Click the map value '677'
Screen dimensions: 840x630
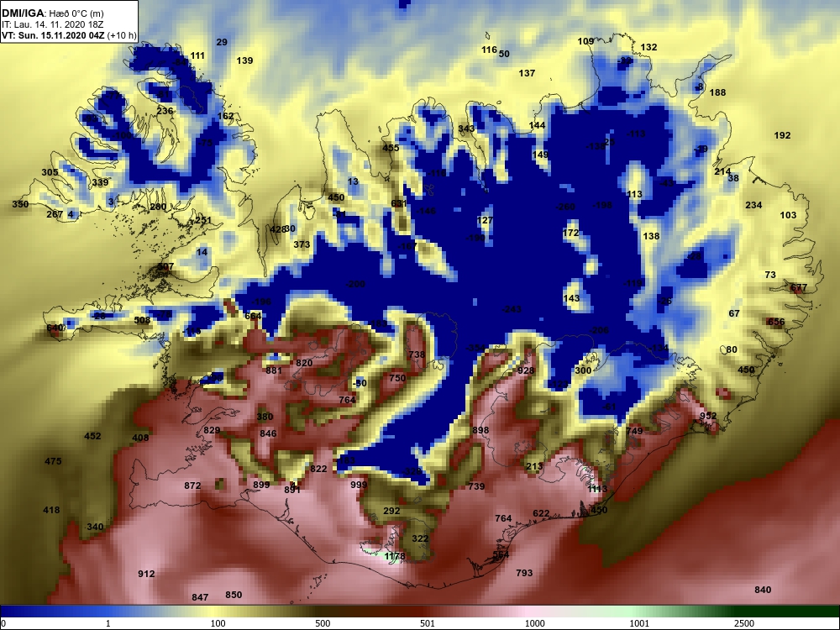coord(799,287)
